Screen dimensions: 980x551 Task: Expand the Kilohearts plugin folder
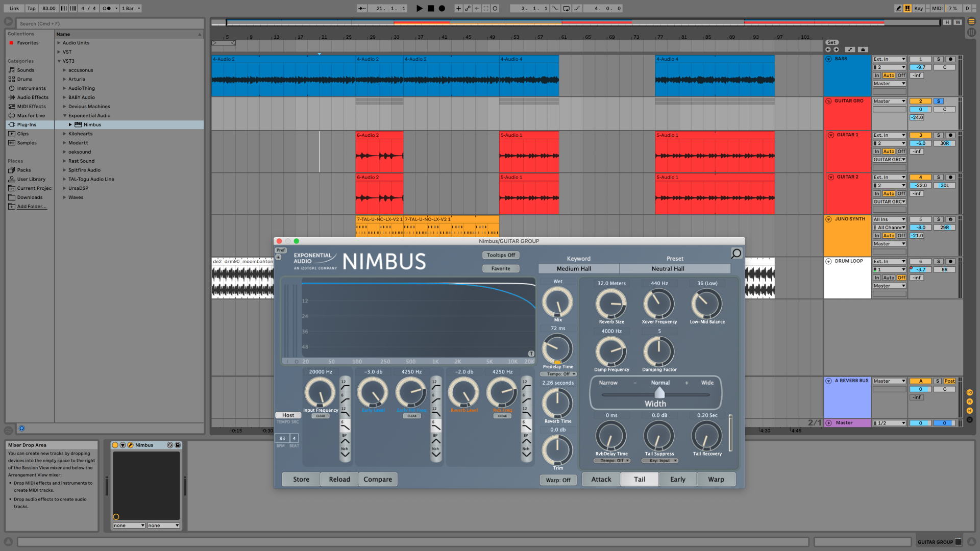tap(65, 134)
